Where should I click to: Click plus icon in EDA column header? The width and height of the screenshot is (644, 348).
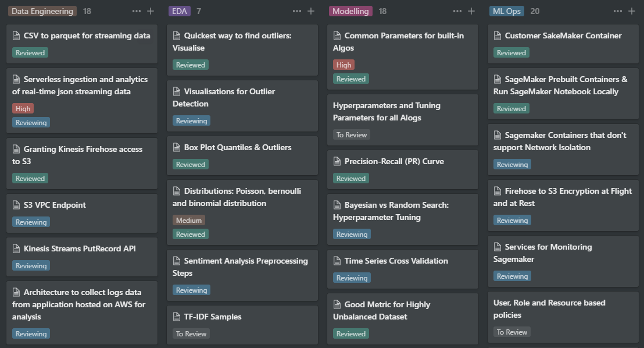[311, 11]
